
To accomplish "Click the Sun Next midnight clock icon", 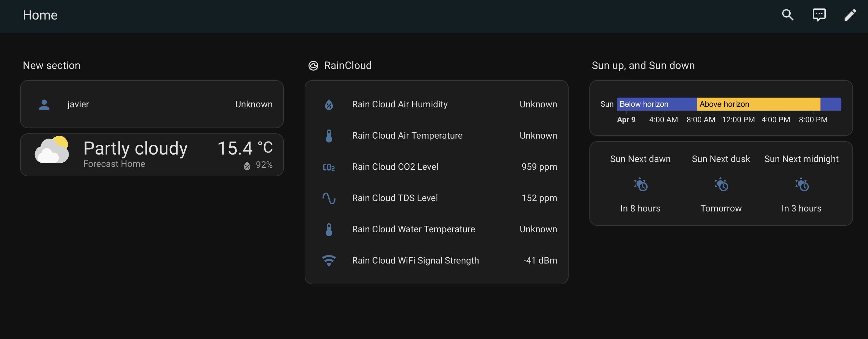I will coord(801,184).
